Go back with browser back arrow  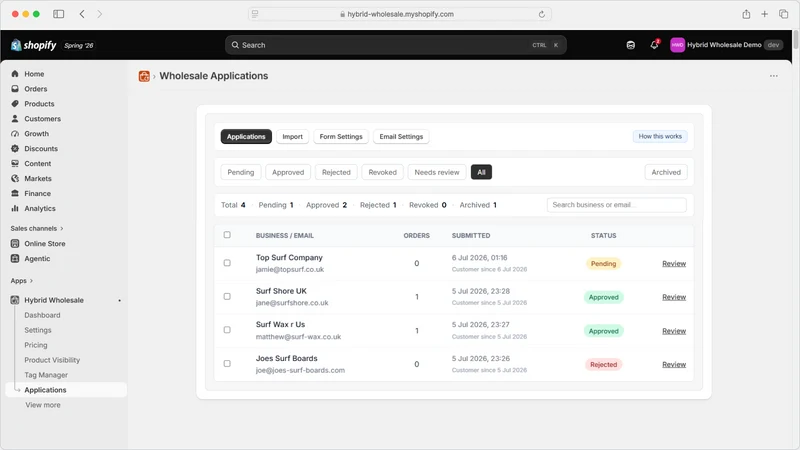(x=82, y=14)
